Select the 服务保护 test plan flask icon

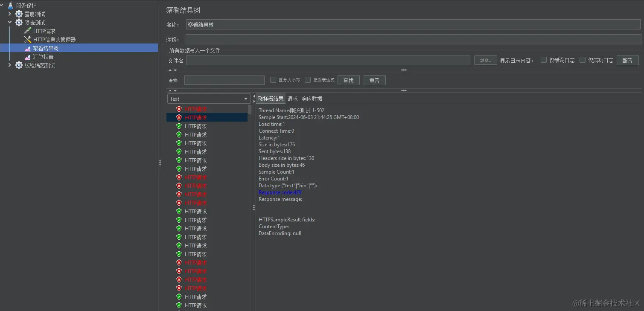point(11,6)
